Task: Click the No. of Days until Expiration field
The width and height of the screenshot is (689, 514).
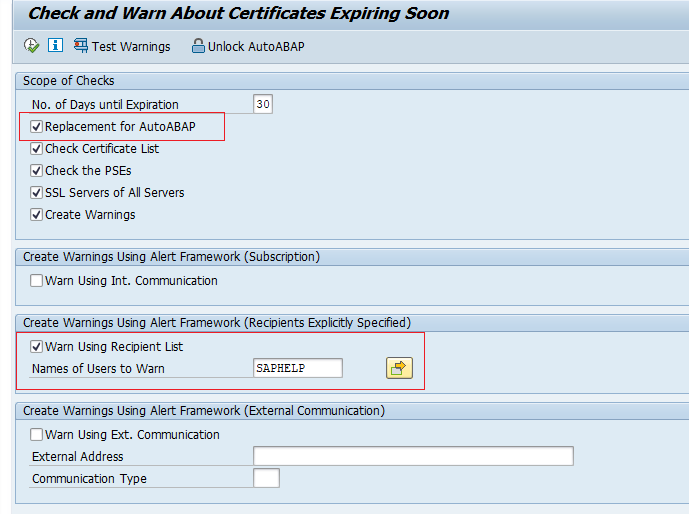Action: (263, 105)
